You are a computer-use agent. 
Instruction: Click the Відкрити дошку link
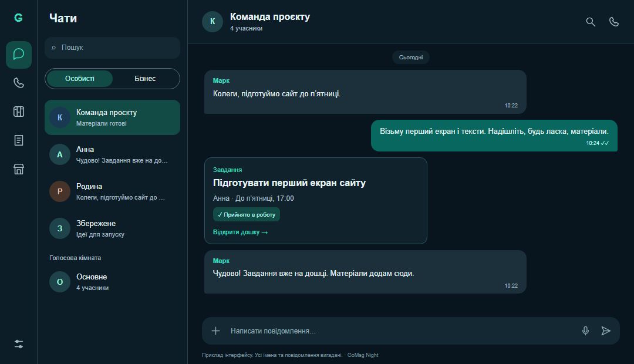pos(240,232)
